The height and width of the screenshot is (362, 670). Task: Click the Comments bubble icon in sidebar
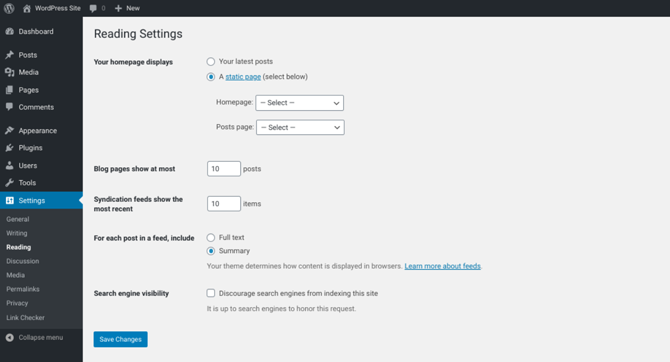9,107
